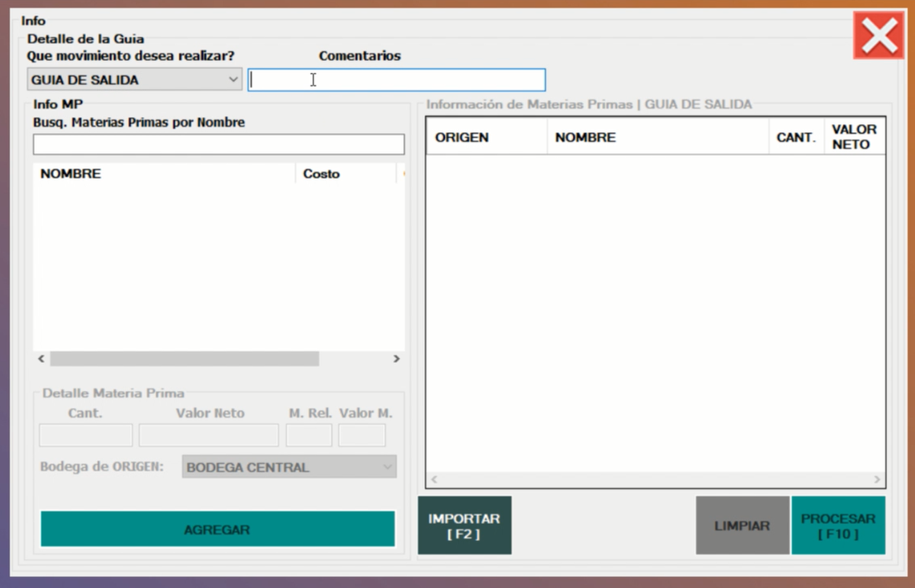The height and width of the screenshot is (588, 915).
Task: Click the right table's scroll right arrow
Action: [877, 480]
